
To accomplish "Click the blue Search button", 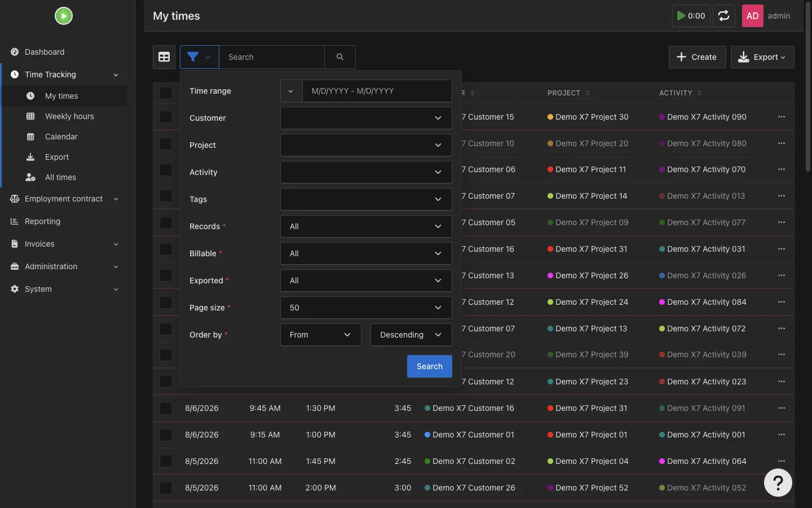I will point(430,366).
